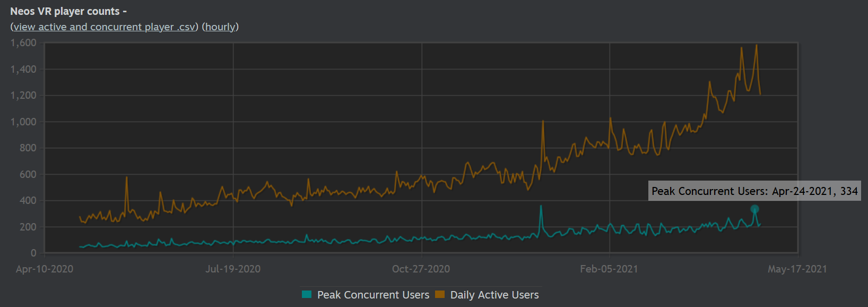
Task: Click the teal Peak Concurrent Users legend swatch
Action: coord(307,294)
